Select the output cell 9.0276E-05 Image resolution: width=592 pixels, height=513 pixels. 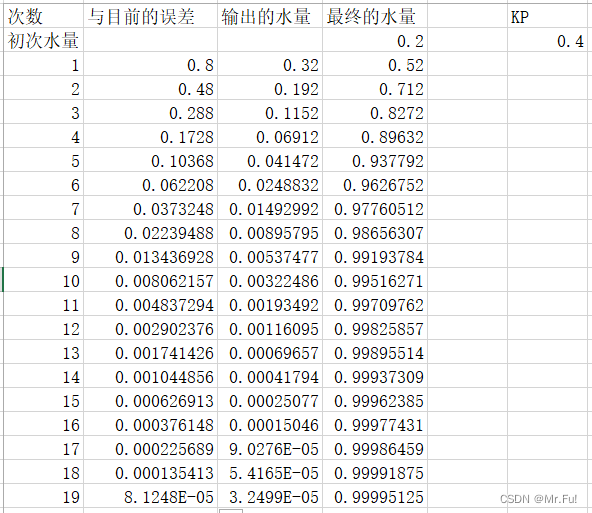[x=270, y=448]
